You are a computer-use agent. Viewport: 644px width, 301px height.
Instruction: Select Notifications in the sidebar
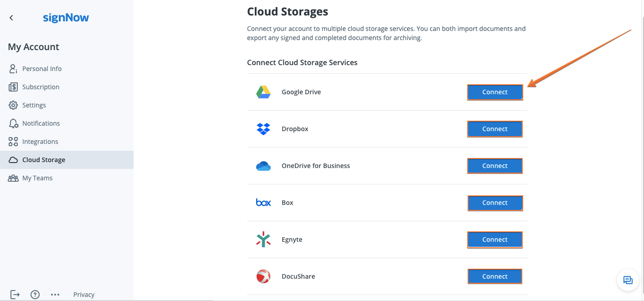pos(41,123)
